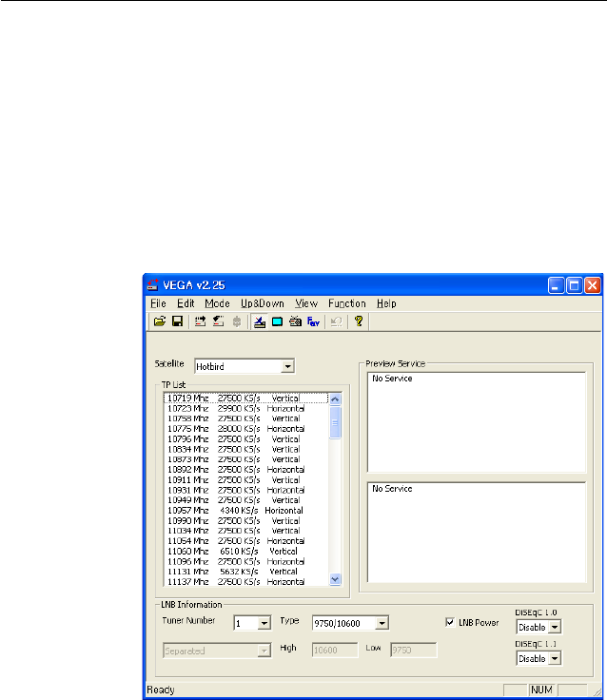Viewport: 607px width, 700px height.
Task: Select transponder 10911 Mhz Vertical
Action: tap(246, 480)
